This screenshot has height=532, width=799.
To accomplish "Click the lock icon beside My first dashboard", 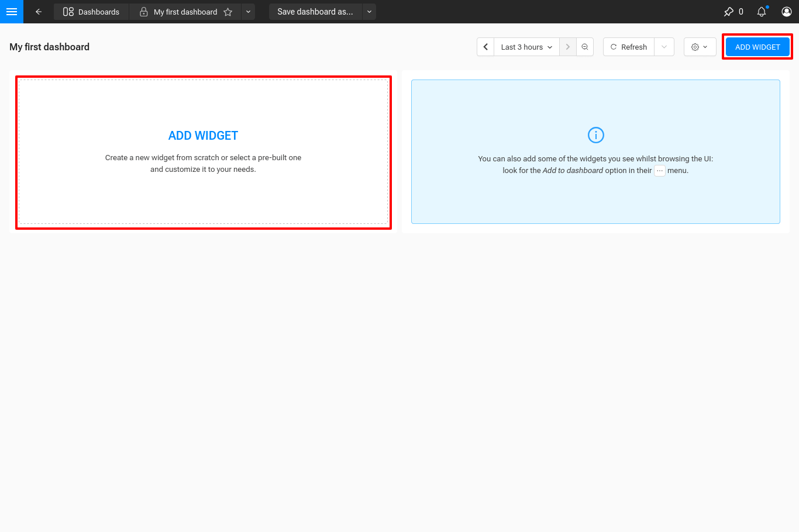I will click(x=144, y=12).
